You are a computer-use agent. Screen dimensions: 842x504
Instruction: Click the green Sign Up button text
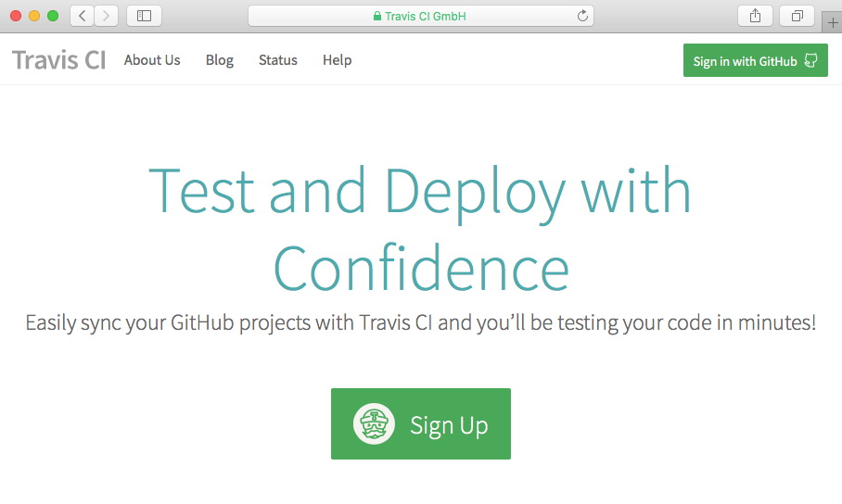coord(449,425)
